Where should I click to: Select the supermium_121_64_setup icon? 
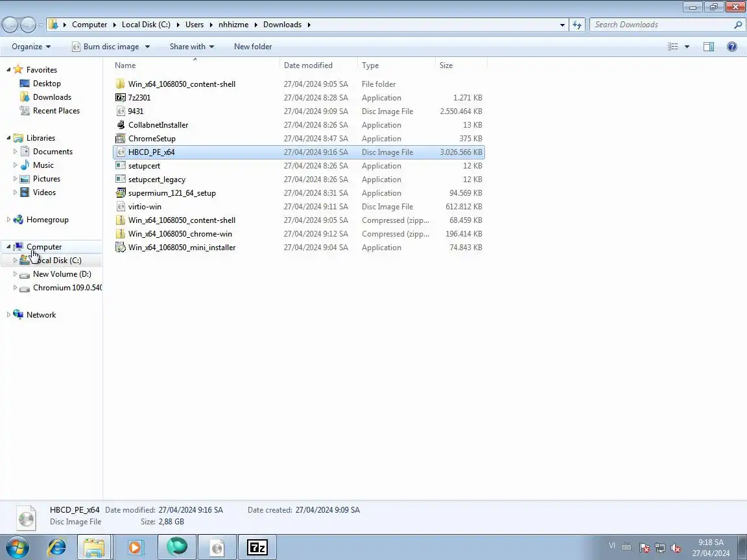point(121,193)
